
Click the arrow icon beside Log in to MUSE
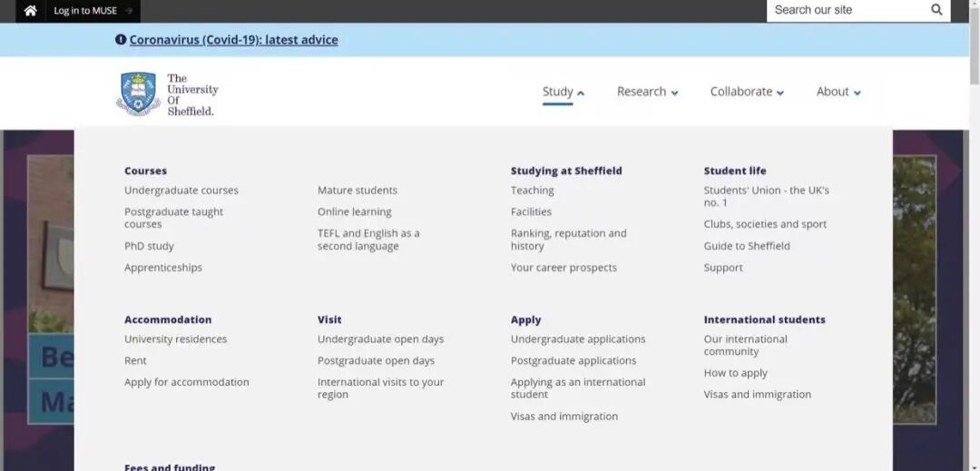pyautogui.click(x=128, y=11)
